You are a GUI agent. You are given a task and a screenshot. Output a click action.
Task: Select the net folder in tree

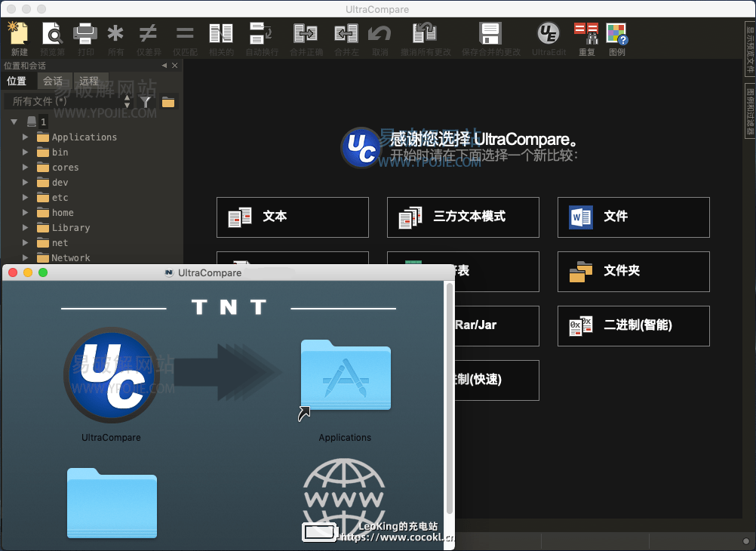(x=53, y=243)
